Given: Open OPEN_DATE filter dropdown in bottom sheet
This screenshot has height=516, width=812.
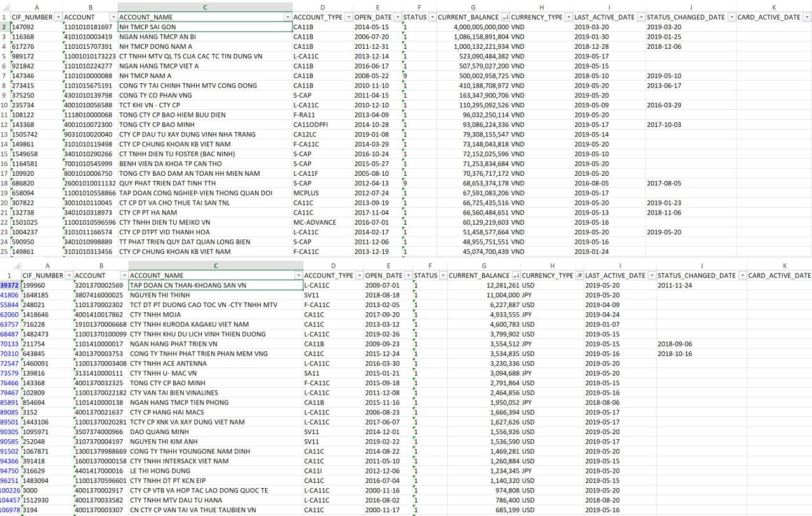Looking at the screenshot, I should click(407, 275).
